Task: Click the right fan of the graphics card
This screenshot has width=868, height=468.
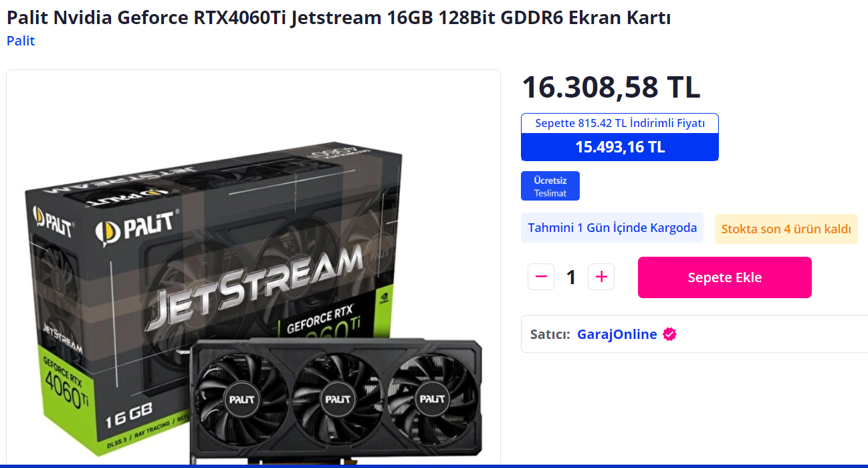Action: (431, 398)
